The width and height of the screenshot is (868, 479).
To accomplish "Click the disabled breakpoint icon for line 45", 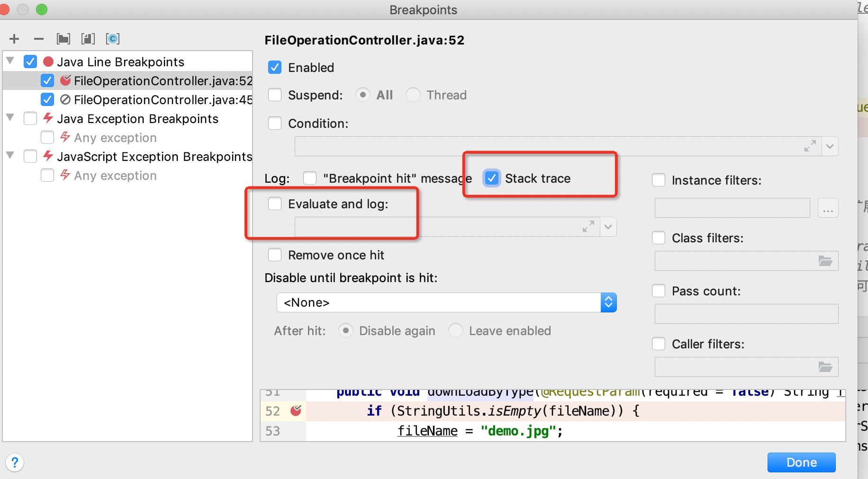I will pyautogui.click(x=65, y=99).
